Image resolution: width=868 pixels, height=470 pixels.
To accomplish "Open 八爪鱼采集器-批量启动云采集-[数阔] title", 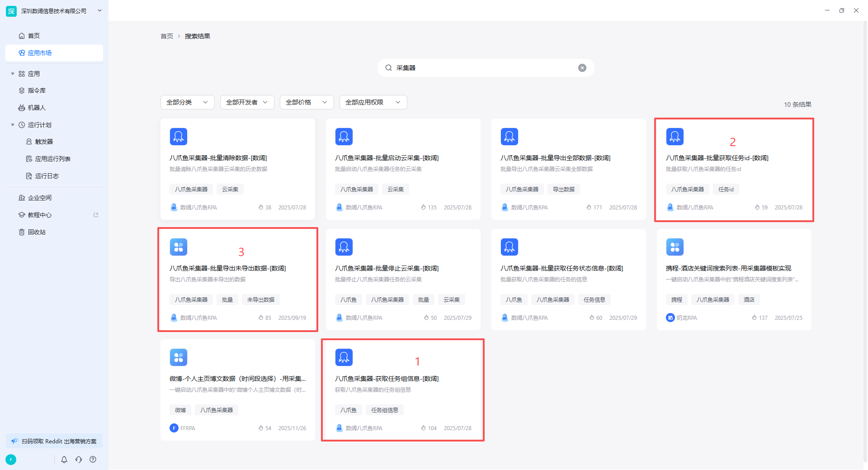I will point(387,158).
